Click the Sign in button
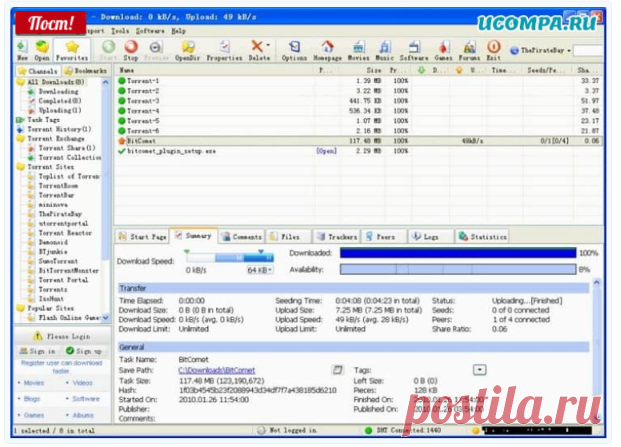621x447 pixels. (38, 351)
